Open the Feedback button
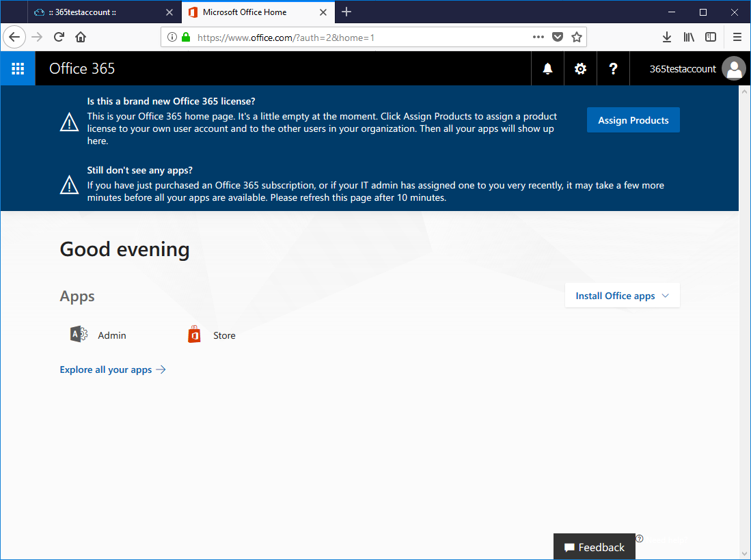 click(x=594, y=547)
